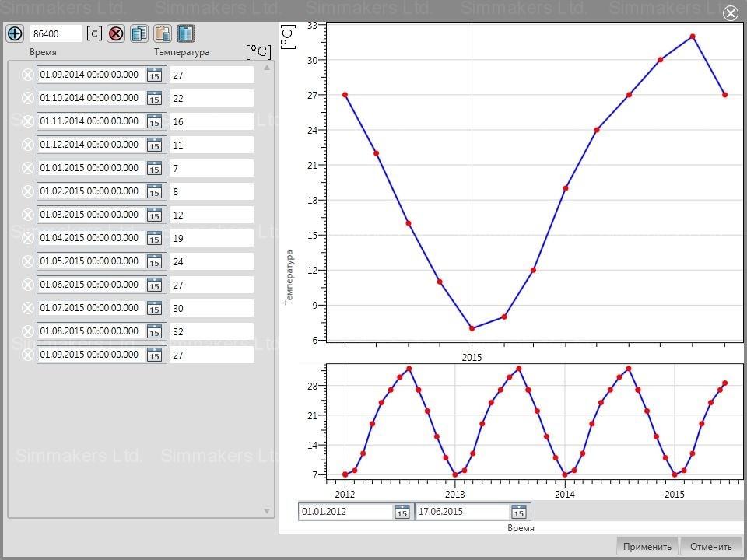Remove the 01.05.2015 row
This screenshot has width=747, height=560.
click(x=28, y=261)
